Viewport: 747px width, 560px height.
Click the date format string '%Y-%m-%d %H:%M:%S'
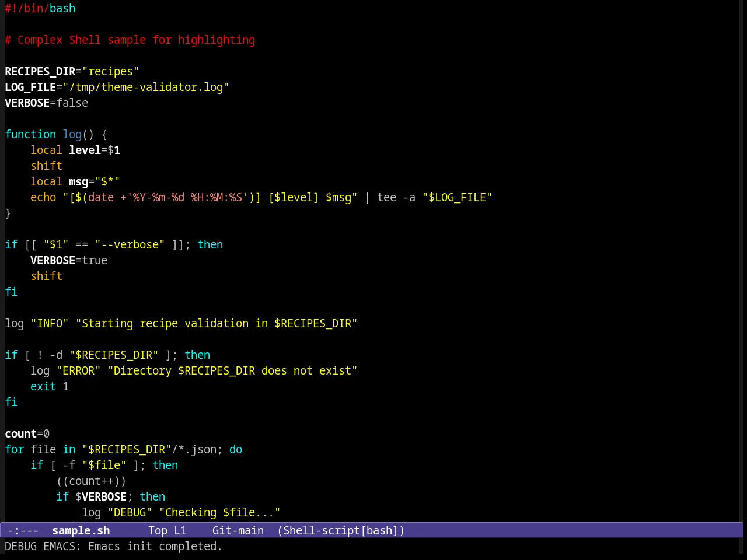(187, 197)
